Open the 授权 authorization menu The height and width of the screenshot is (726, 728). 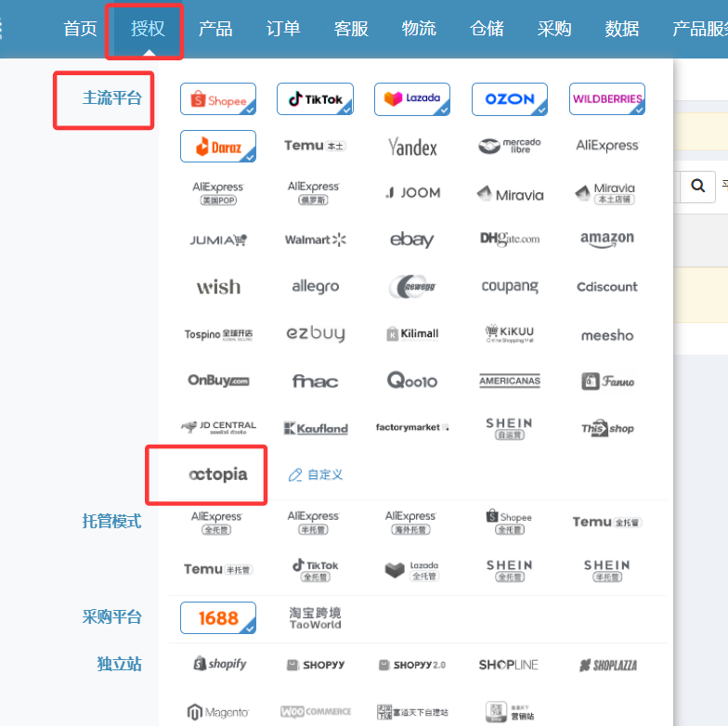click(x=148, y=29)
